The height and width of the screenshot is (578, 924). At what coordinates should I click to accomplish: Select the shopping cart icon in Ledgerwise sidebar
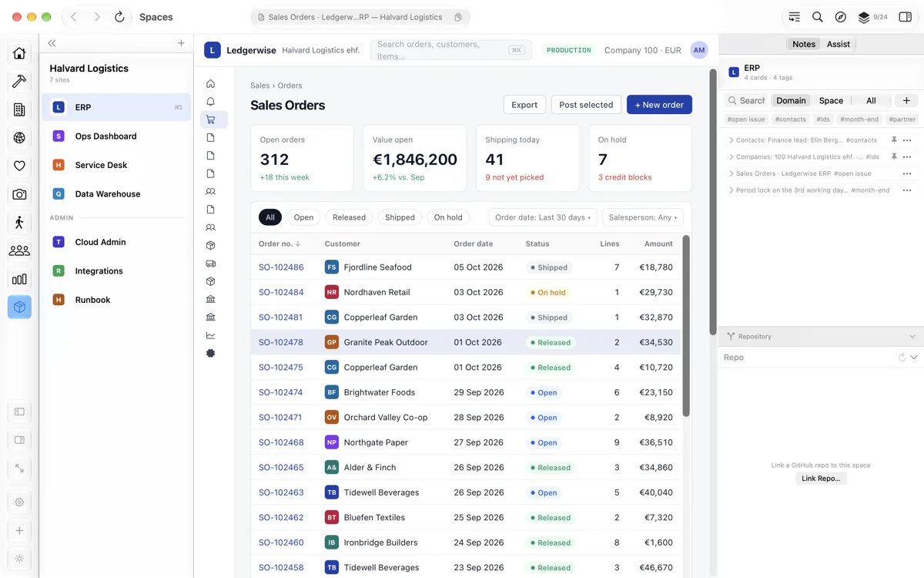tap(211, 119)
